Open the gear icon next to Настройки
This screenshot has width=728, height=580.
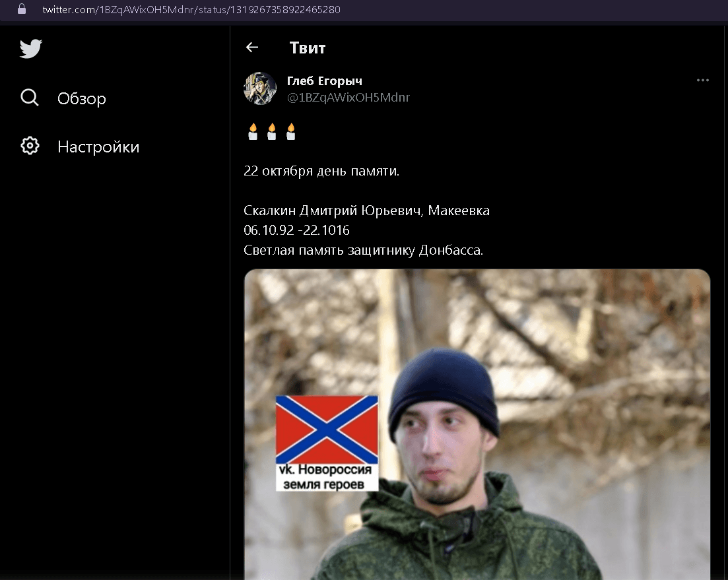(30, 146)
